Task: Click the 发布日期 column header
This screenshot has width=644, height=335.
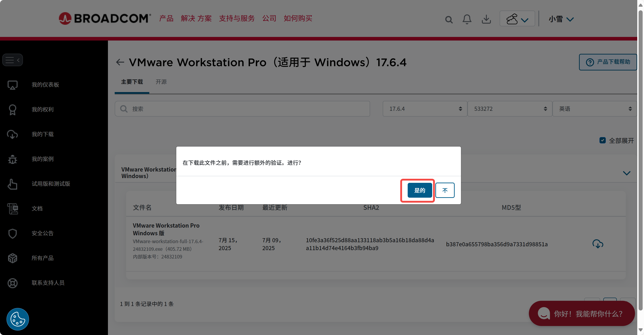Action: pos(231,207)
